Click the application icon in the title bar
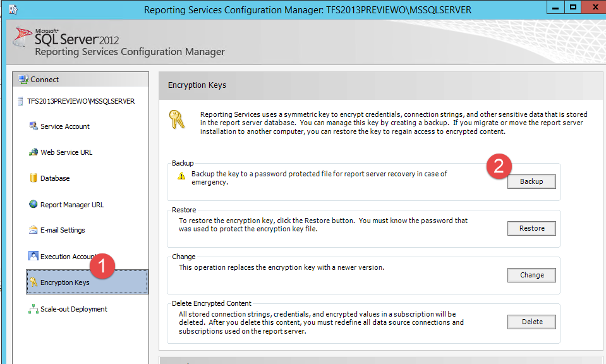The height and width of the screenshot is (364, 606). 13,9
